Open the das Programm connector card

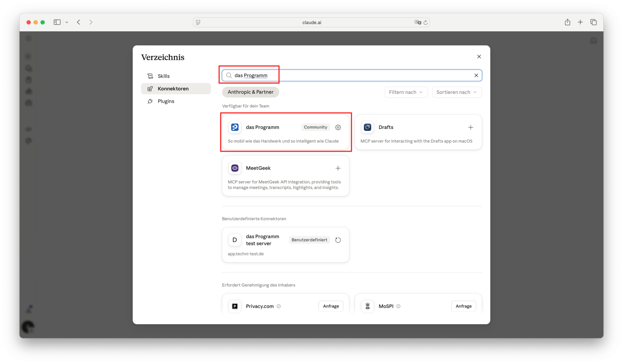pos(286,132)
